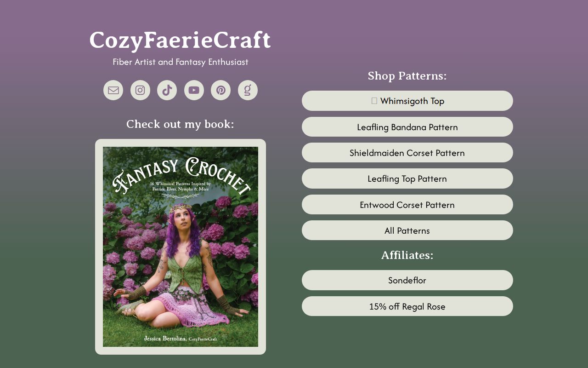
Task: Open the 15% off Regal Rose link
Action: tap(407, 306)
